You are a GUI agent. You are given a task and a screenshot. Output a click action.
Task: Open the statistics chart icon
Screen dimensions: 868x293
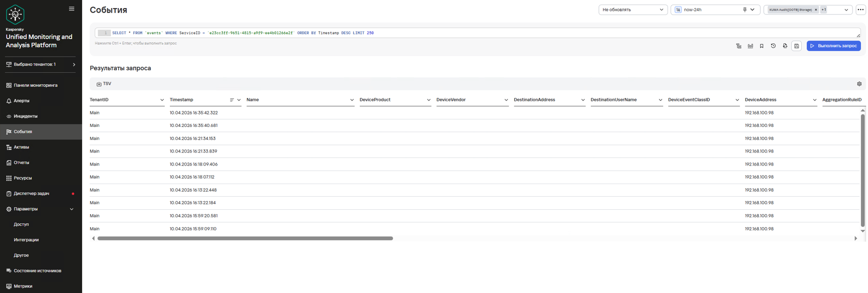point(750,46)
